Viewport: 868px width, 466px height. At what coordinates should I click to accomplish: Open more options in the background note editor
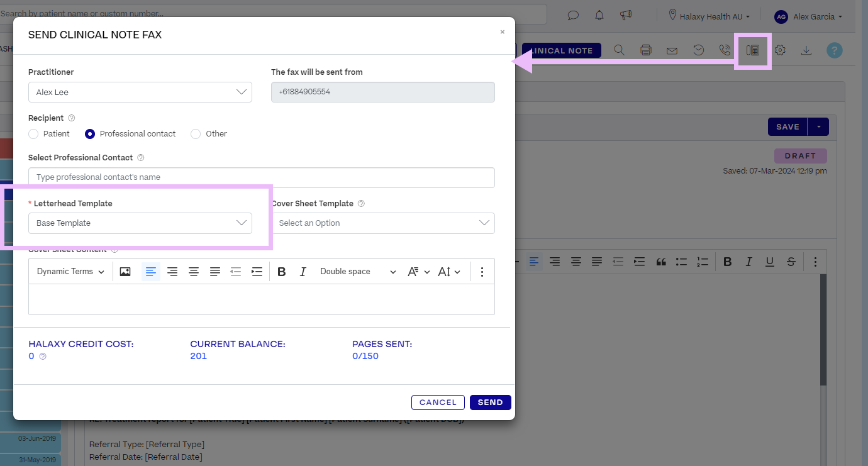coord(816,262)
